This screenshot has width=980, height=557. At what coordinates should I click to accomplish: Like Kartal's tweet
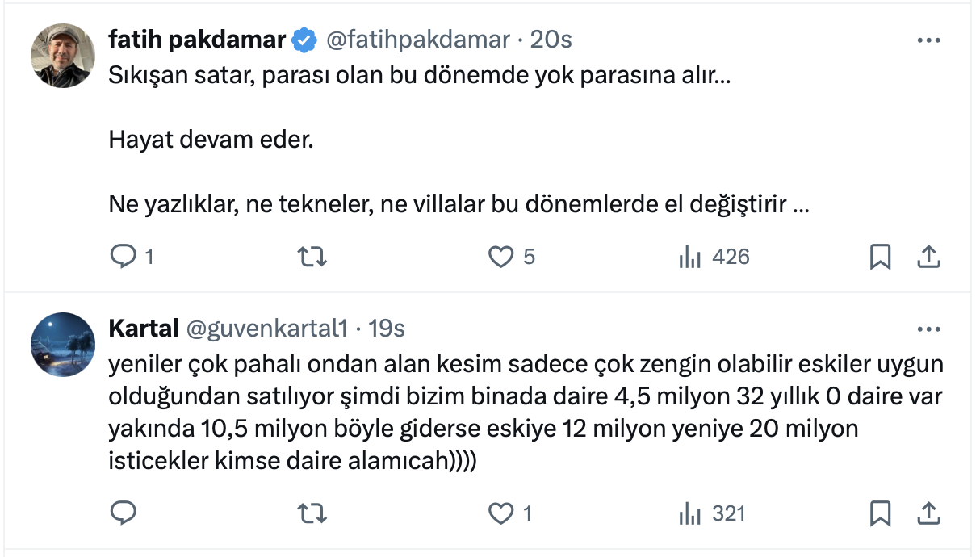click(501, 513)
